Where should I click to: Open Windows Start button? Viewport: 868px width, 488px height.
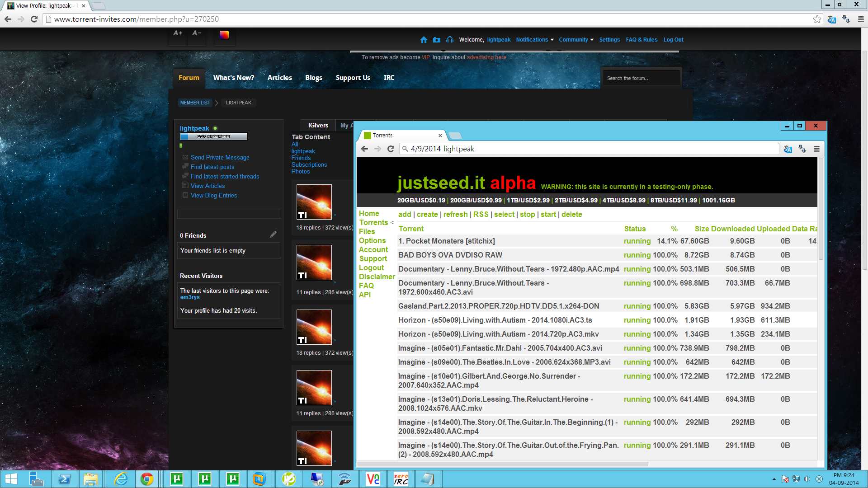(11, 479)
